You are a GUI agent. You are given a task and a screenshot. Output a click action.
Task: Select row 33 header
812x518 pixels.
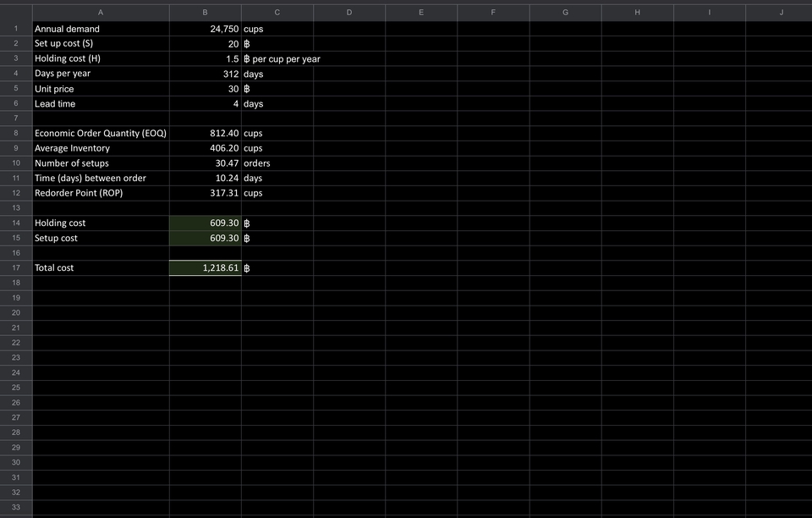(x=16, y=507)
